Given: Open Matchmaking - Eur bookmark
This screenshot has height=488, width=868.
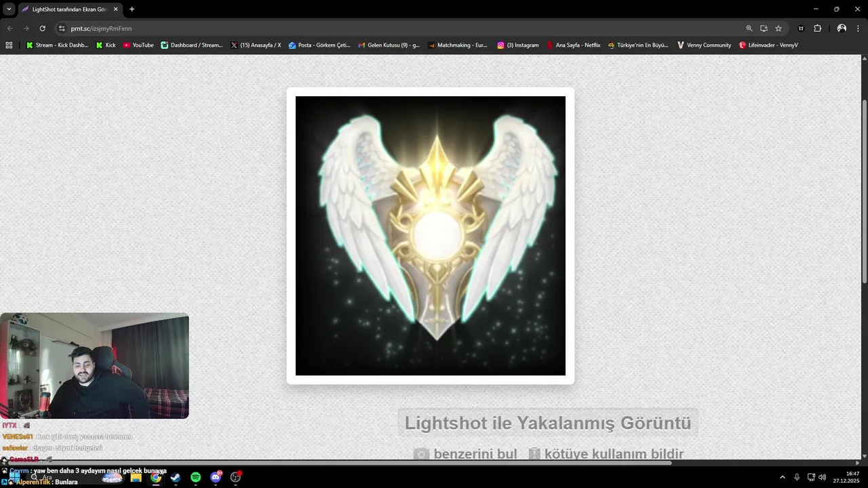Looking at the screenshot, I should [458, 45].
